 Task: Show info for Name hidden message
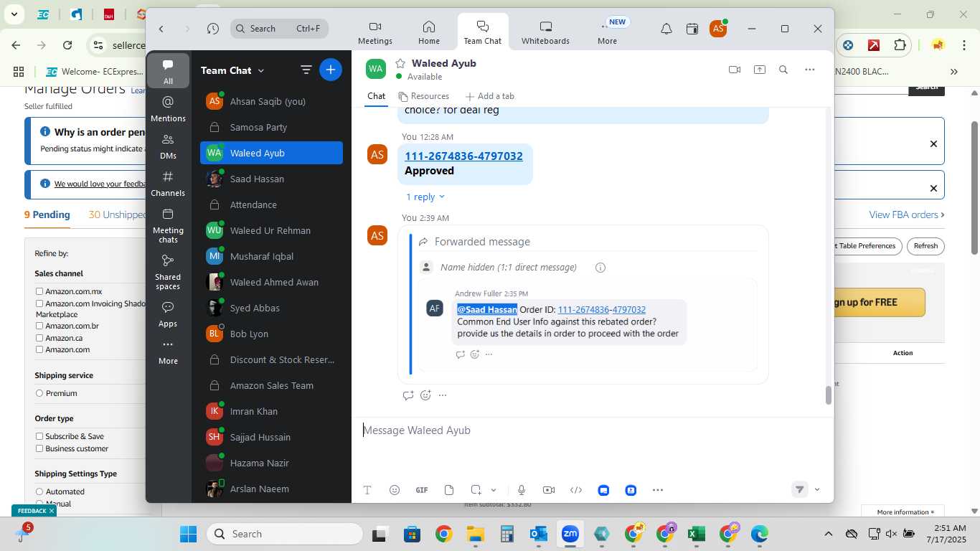[x=600, y=268]
